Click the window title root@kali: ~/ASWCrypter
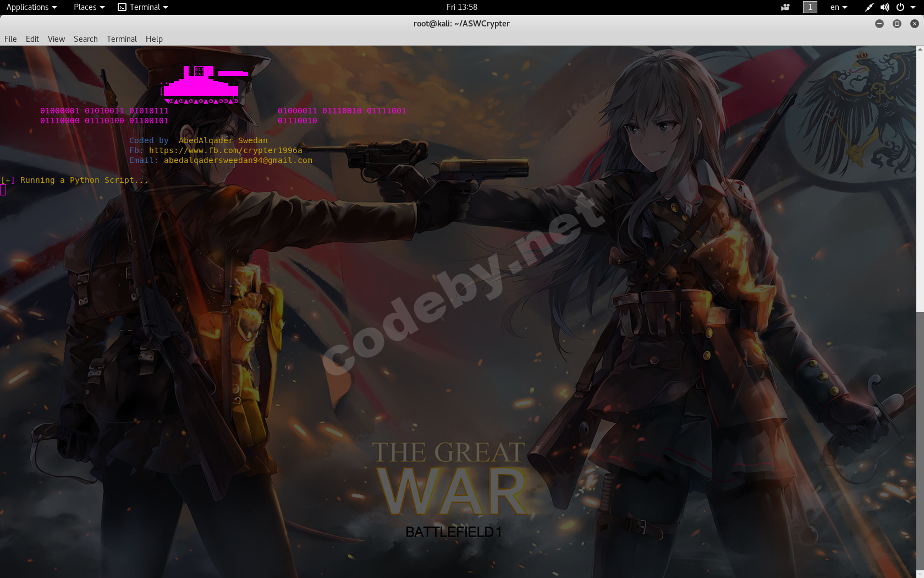The image size is (924, 578). pos(461,24)
